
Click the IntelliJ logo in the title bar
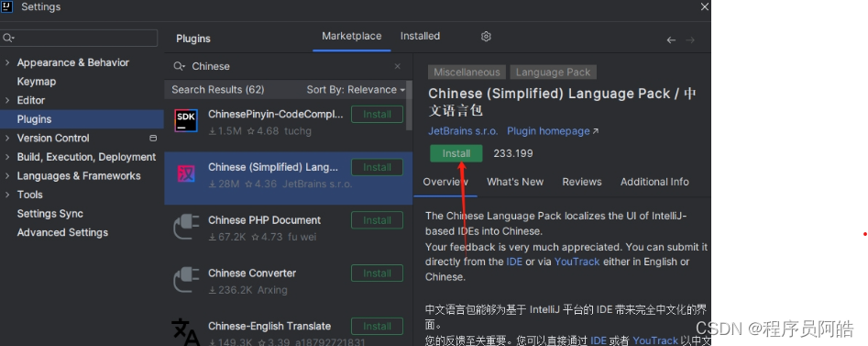click(x=6, y=6)
